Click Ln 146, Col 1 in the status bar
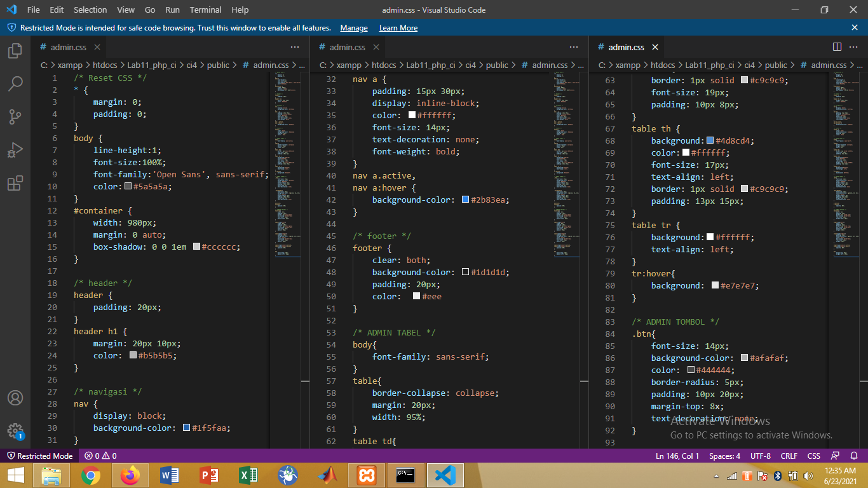Viewport: 868px width, 488px height. tap(678, 456)
